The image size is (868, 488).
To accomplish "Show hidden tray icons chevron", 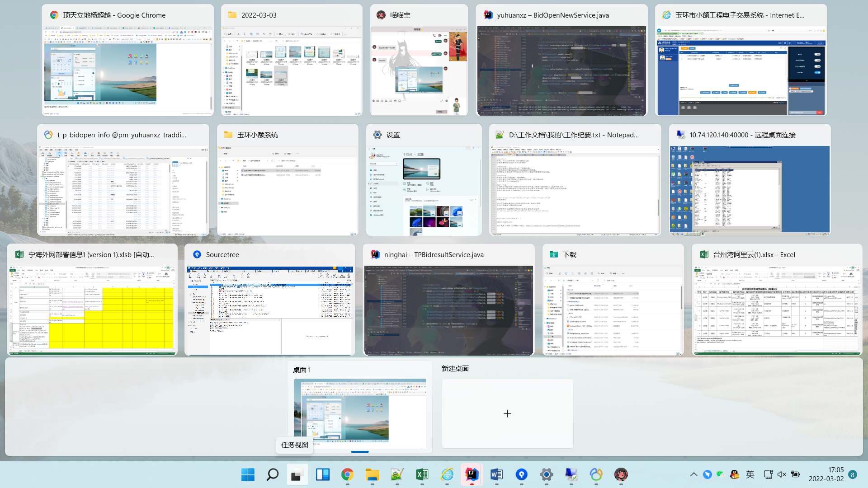I will [x=693, y=474].
